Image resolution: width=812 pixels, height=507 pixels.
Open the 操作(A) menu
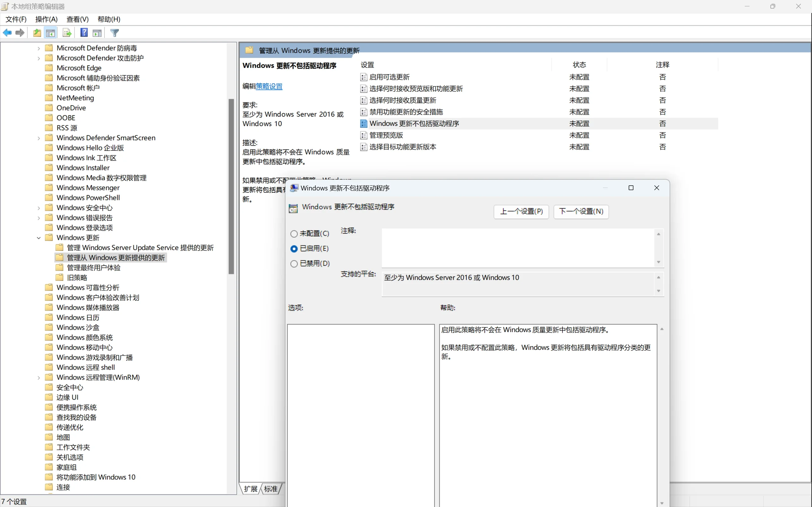click(x=46, y=19)
